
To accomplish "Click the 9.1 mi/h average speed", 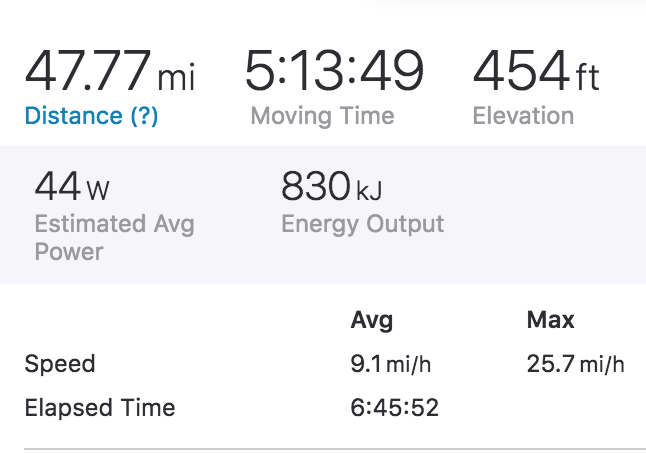I will (x=391, y=364).
